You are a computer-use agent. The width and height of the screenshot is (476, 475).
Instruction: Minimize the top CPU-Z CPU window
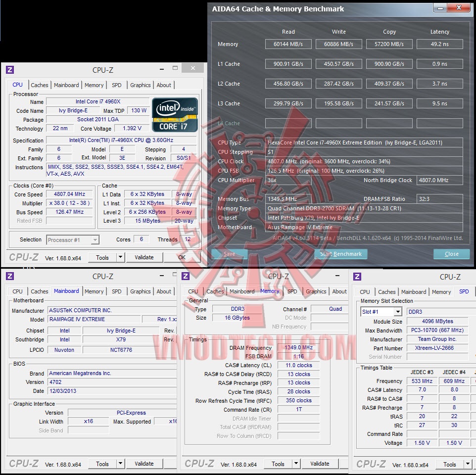point(162,69)
